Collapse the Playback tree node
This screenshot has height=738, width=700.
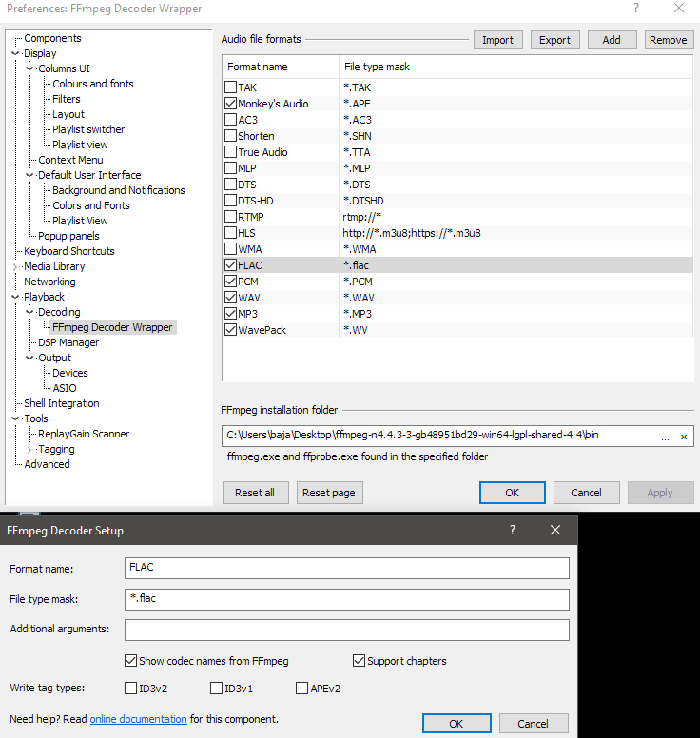pos(15,297)
